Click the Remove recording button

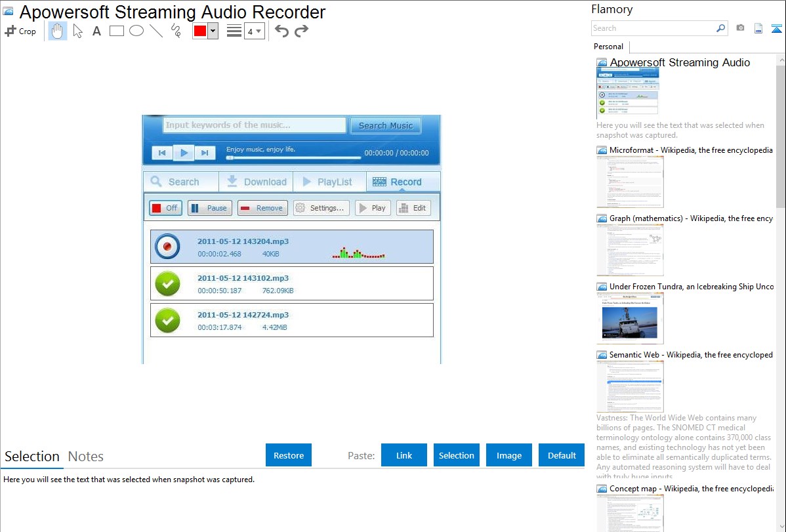262,208
